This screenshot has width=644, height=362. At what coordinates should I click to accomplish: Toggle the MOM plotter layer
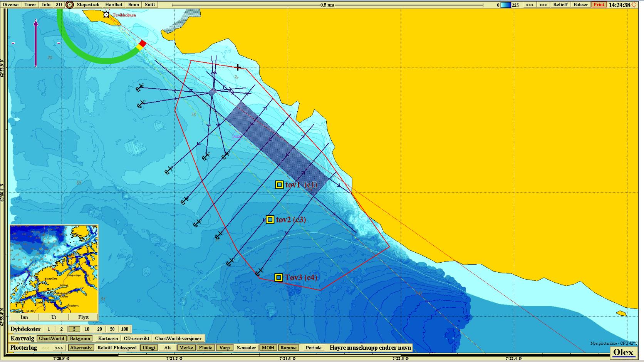(268, 348)
